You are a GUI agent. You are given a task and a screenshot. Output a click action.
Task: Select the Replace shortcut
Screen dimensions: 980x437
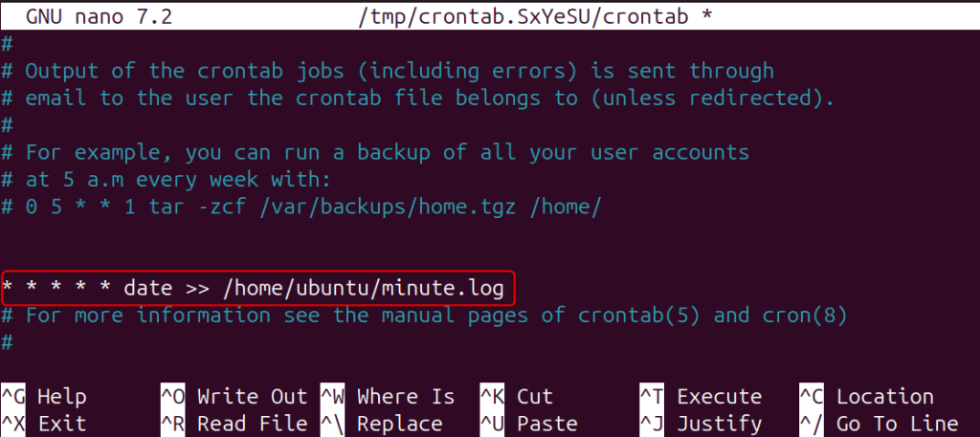(x=399, y=423)
